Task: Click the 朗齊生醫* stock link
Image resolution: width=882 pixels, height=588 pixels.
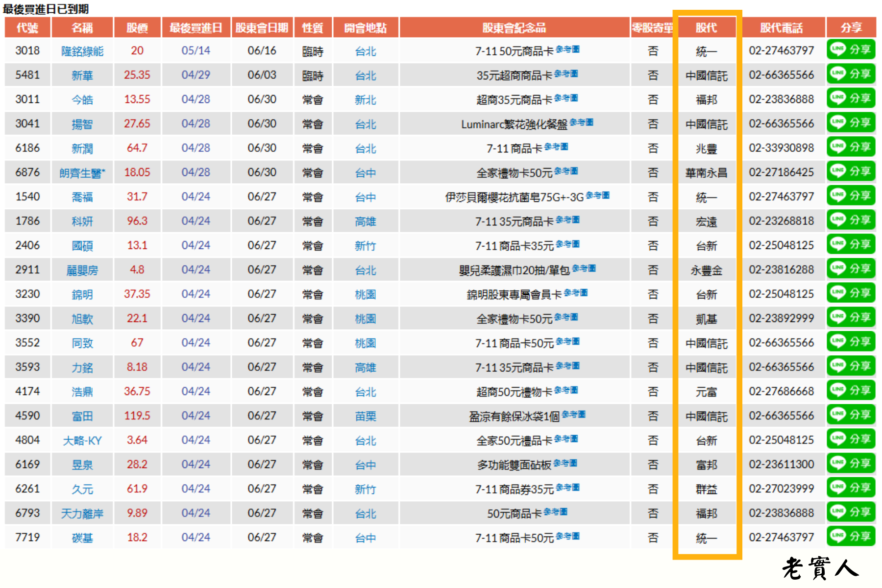Action: point(82,172)
